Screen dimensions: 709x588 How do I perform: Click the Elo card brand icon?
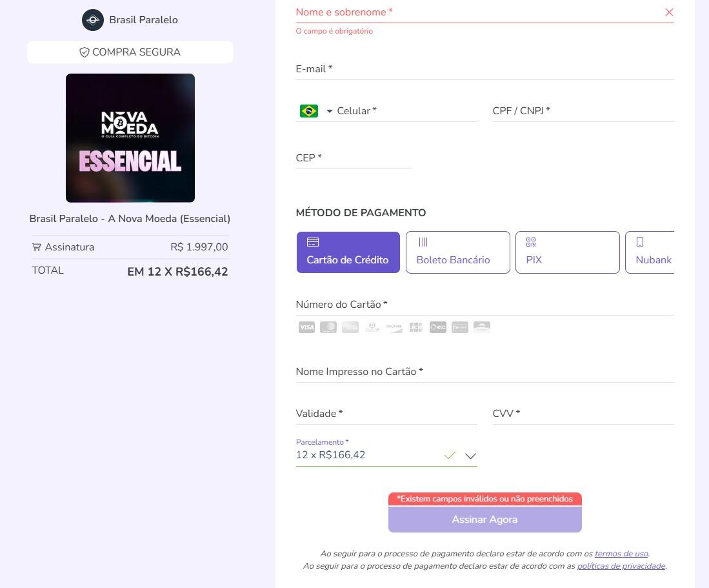click(x=437, y=327)
